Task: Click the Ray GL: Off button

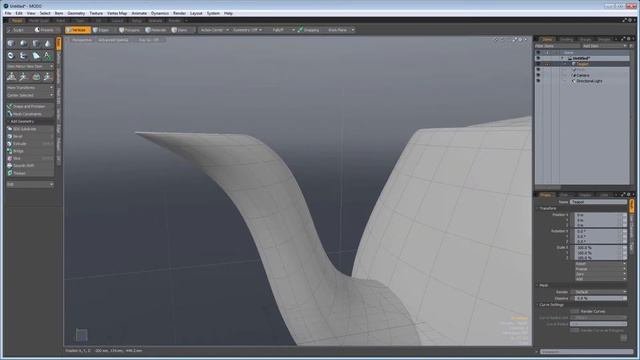Action: [x=149, y=40]
